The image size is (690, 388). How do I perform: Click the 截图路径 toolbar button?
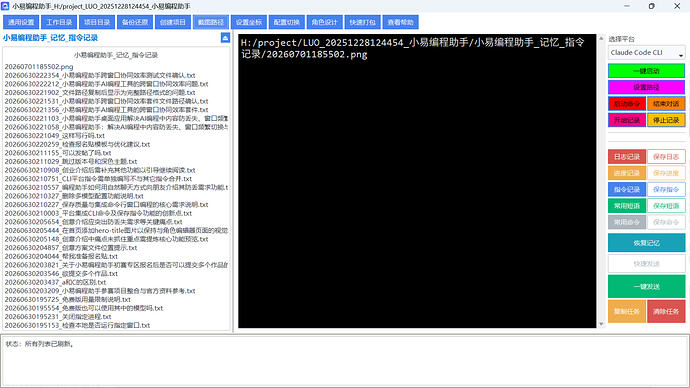(210, 22)
